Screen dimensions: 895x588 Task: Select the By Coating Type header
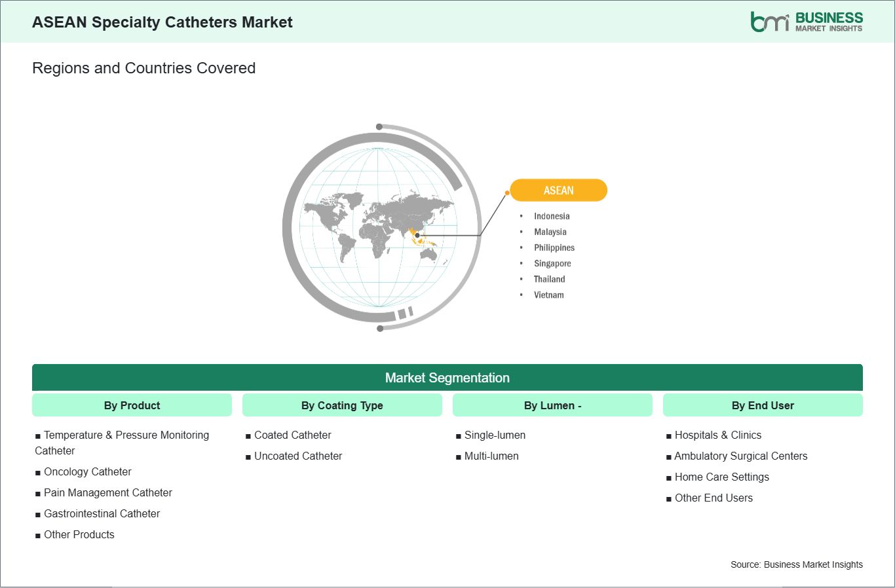click(x=342, y=405)
